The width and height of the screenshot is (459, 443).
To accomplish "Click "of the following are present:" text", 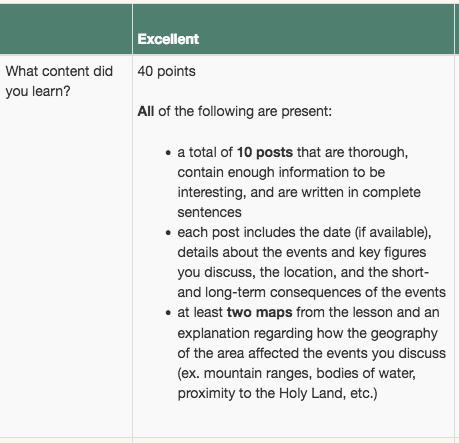I will click(245, 111).
